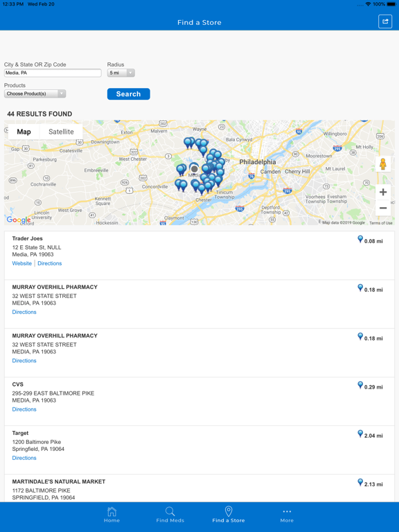Click the 2.13 mi pin icon
The height and width of the screenshot is (532, 399).
[x=360, y=482]
